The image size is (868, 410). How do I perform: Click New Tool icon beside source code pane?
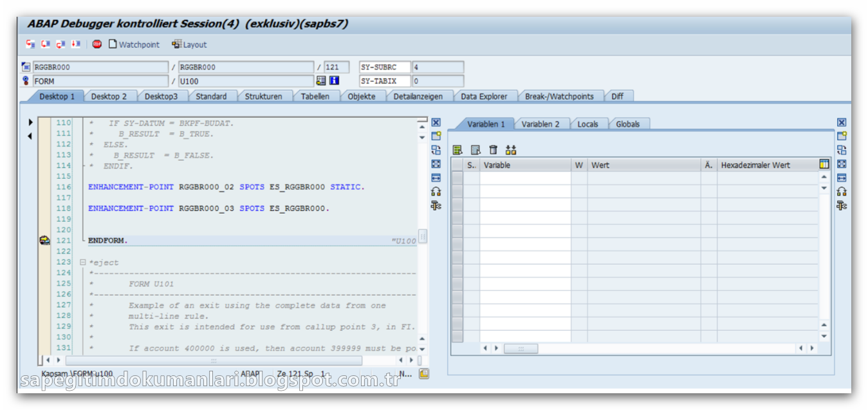436,136
